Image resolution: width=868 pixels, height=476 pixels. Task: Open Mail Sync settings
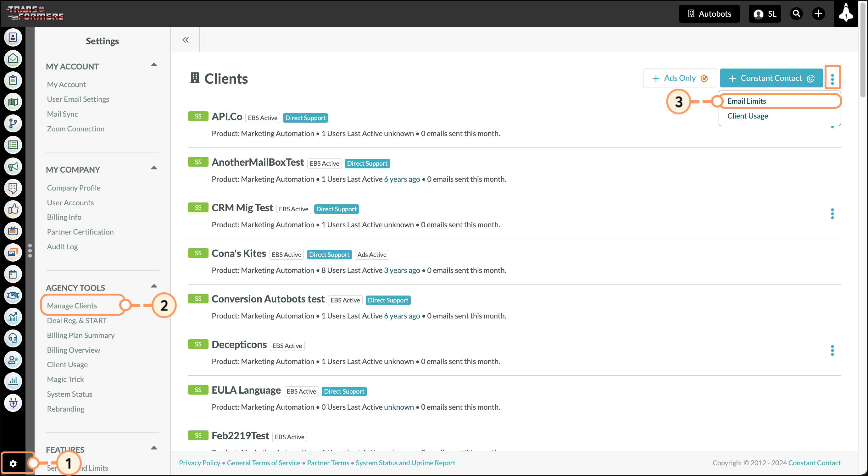(62, 114)
